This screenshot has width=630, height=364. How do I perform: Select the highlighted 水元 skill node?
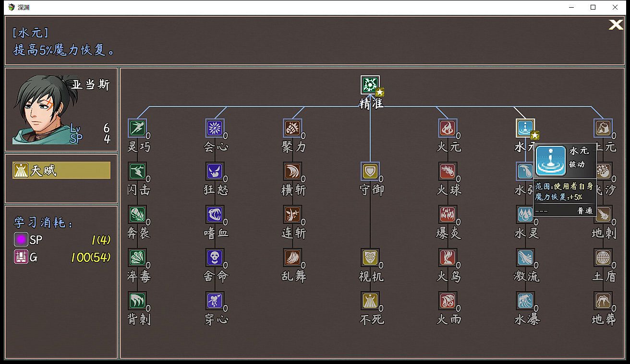click(x=525, y=128)
